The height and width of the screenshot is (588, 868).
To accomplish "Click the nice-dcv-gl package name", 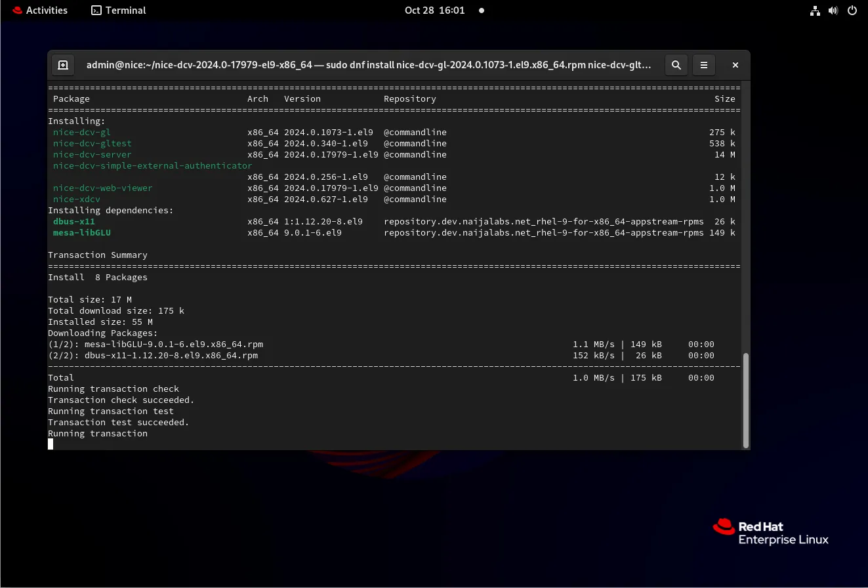I will [82, 133].
